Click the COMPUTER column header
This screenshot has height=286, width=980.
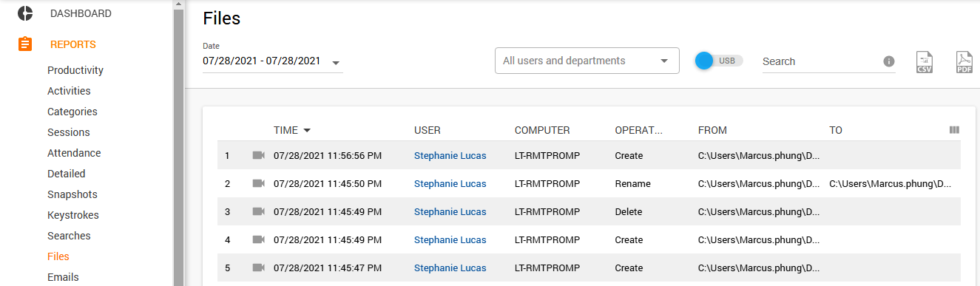tap(542, 130)
